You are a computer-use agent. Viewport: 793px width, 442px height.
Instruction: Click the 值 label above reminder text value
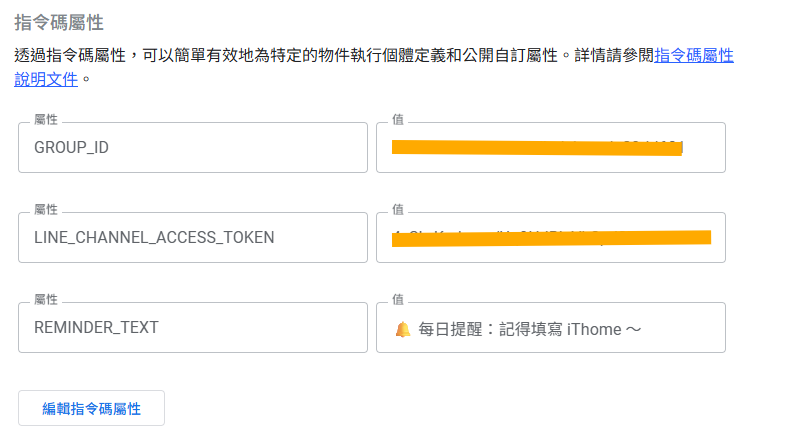click(398, 299)
